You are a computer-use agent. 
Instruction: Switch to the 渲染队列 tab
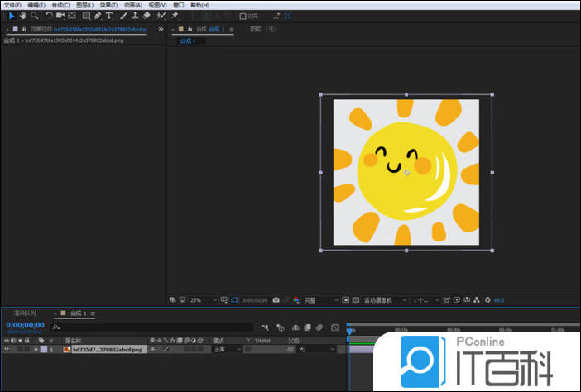coord(26,314)
